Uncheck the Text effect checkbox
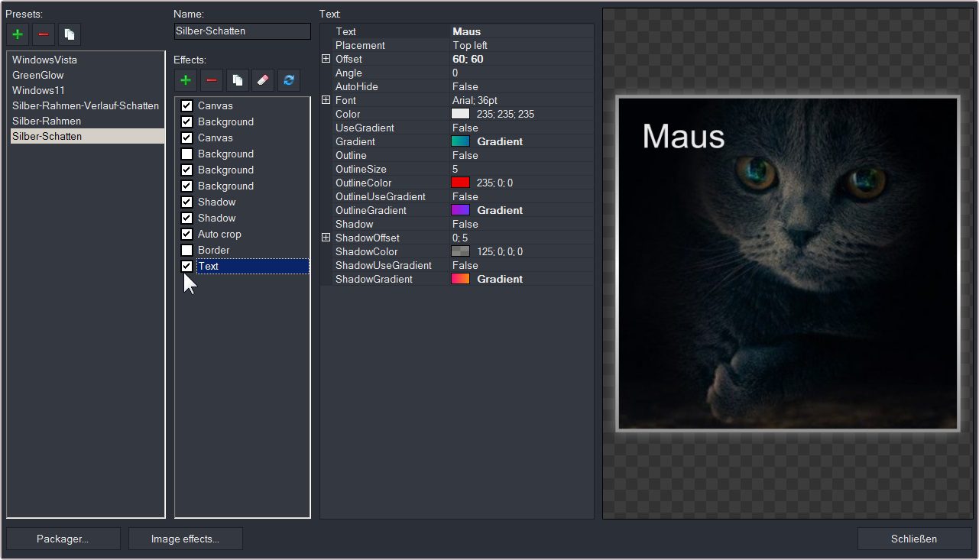 (186, 267)
